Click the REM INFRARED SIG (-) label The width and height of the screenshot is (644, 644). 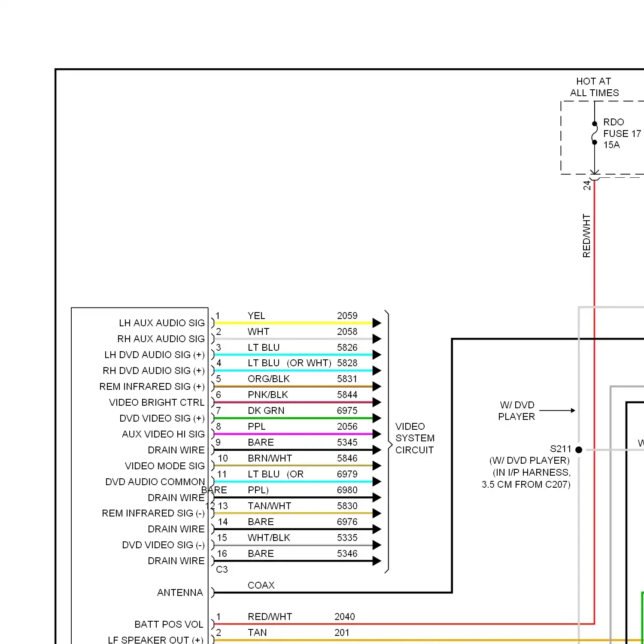(x=153, y=513)
